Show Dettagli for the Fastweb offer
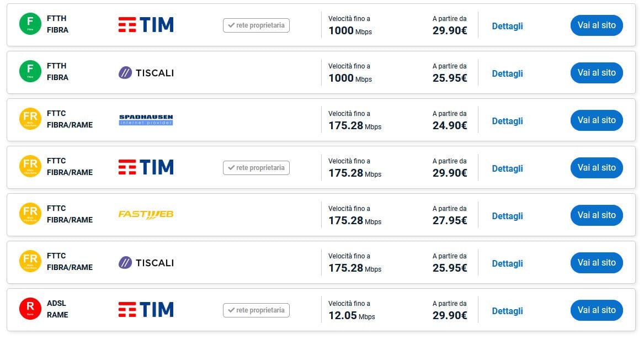Screen dimensions: 644x339 click(507, 216)
